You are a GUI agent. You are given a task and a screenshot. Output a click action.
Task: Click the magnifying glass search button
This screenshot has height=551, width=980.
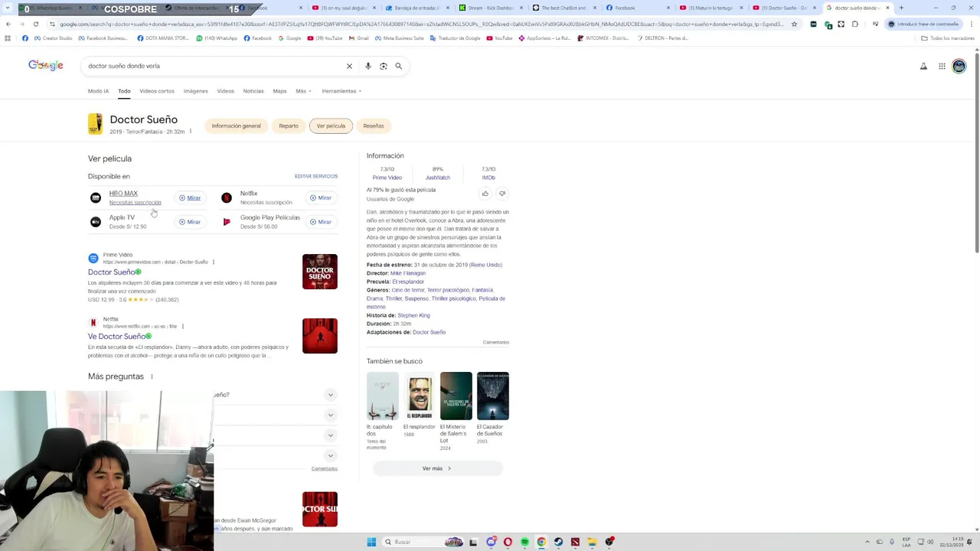coord(399,66)
